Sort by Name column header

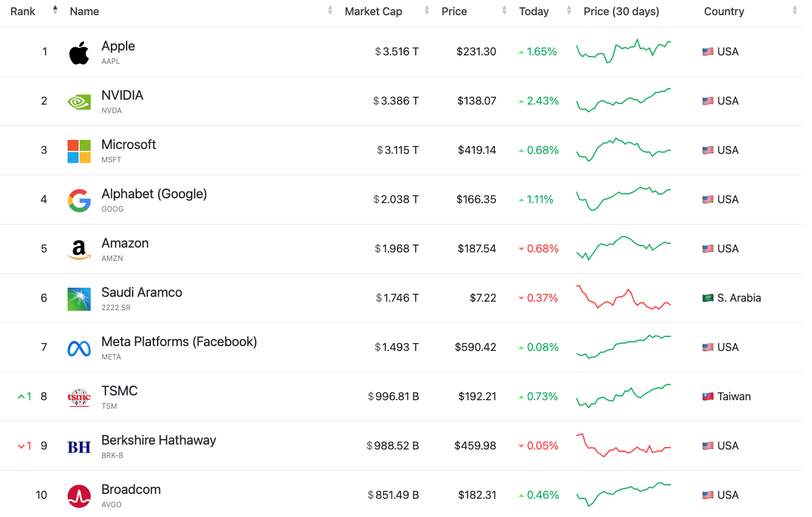click(85, 12)
